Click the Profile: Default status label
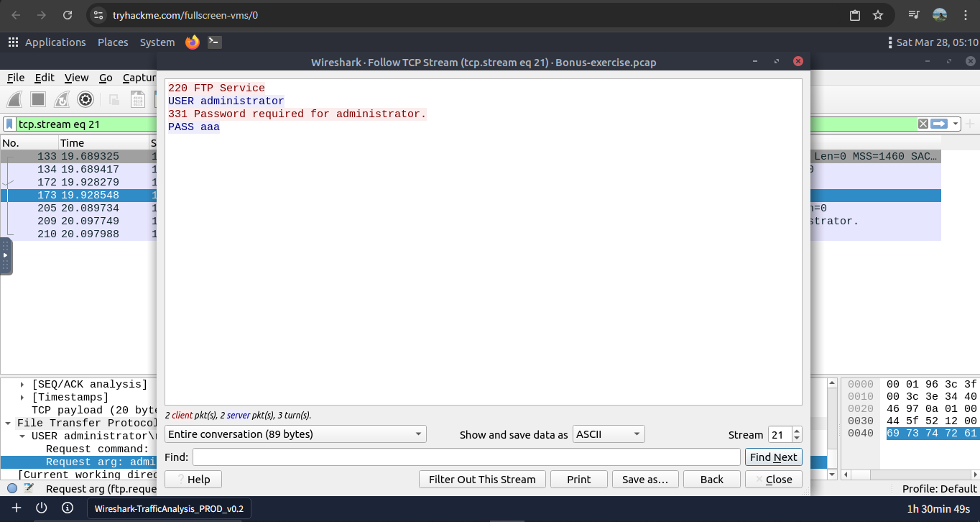Viewport: 980px width, 522px height. (x=940, y=489)
